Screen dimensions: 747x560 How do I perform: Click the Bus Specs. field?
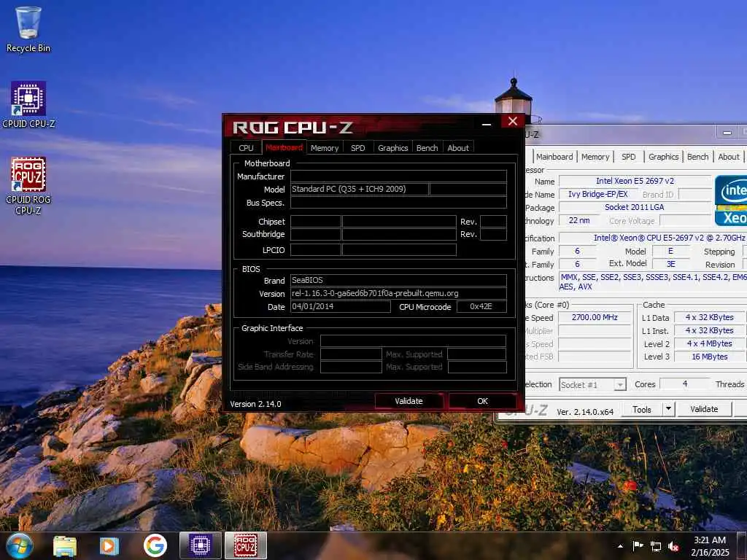tap(398, 203)
